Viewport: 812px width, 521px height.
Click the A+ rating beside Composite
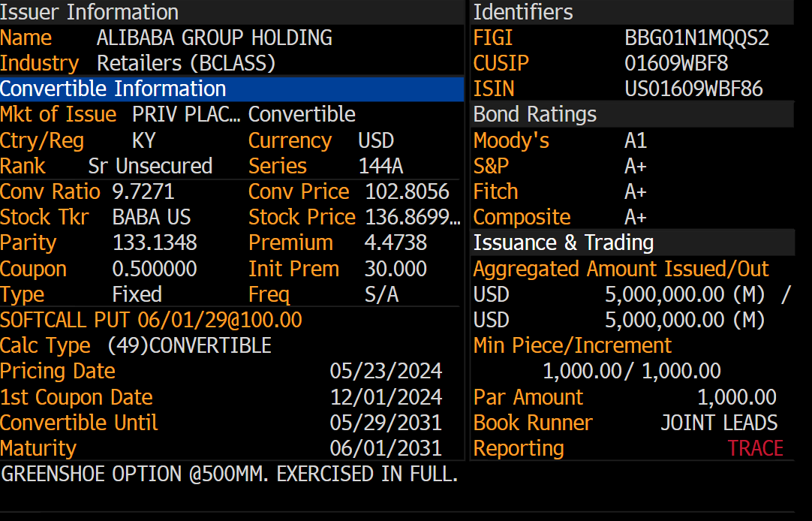pos(636,217)
